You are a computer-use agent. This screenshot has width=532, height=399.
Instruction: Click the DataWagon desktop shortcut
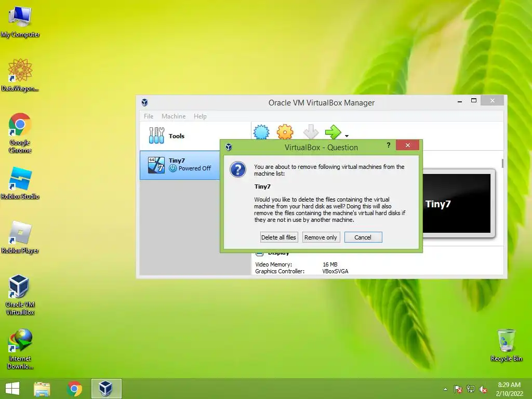point(20,75)
